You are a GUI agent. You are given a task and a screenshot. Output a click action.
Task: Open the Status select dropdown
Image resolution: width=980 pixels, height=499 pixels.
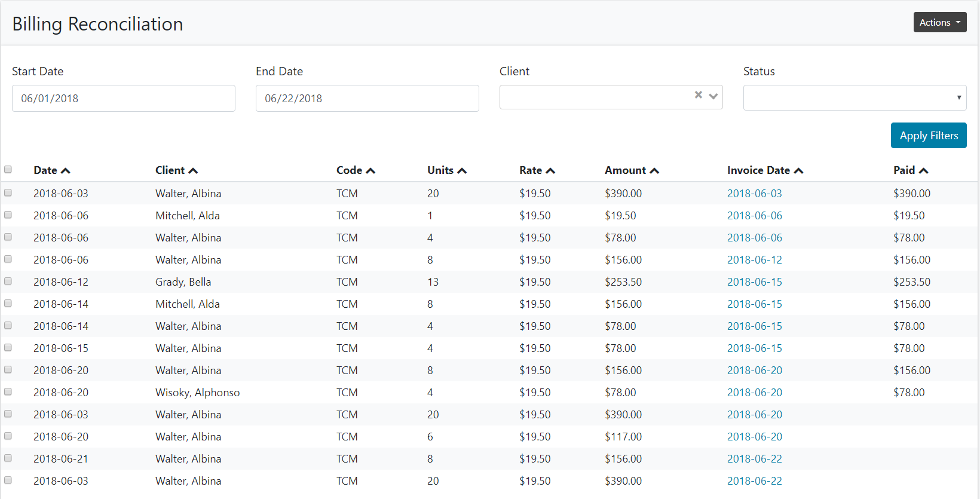855,97
